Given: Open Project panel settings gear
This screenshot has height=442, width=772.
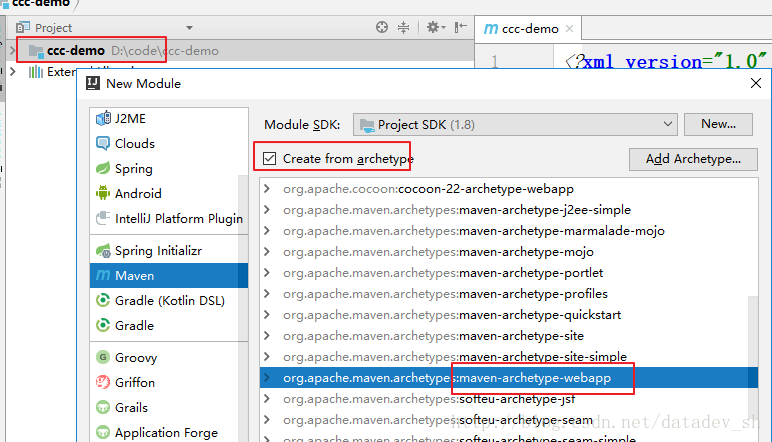Looking at the screenshot, I should [435, 27].
